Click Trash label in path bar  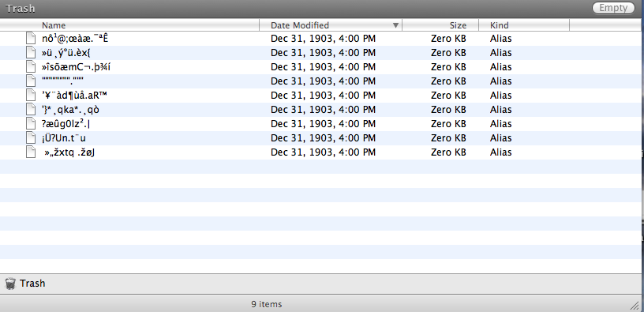pos(32,284)
